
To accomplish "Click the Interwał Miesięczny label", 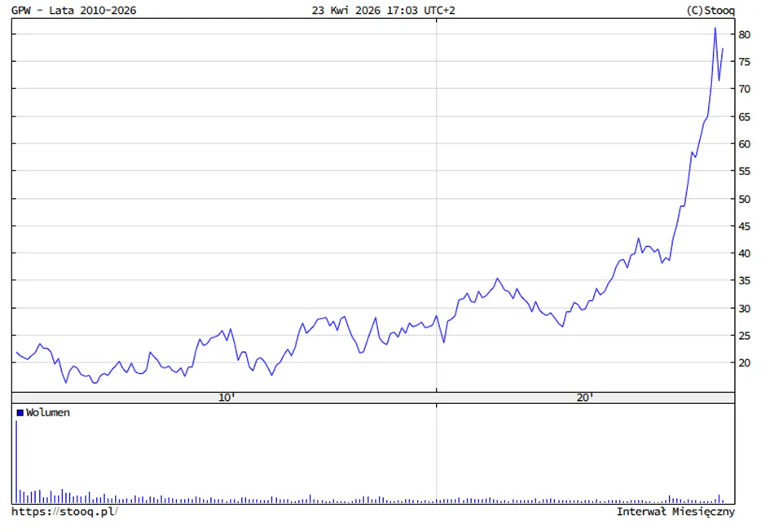I will [675, 512].
